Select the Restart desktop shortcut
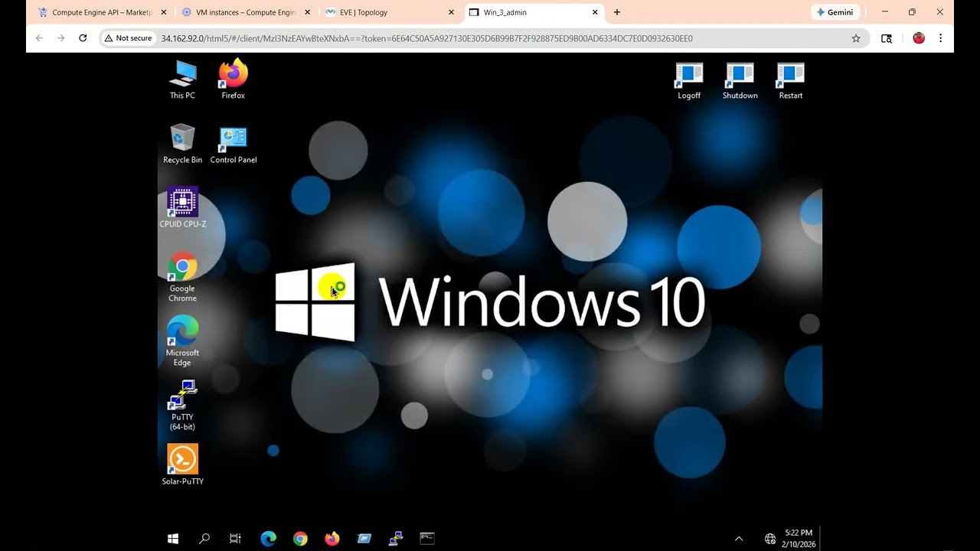Screen dimensions: 980x551 click(791, 81)
